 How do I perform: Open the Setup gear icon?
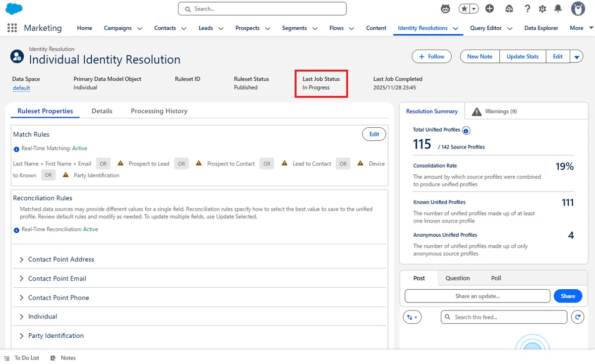[x=542, y=8]
